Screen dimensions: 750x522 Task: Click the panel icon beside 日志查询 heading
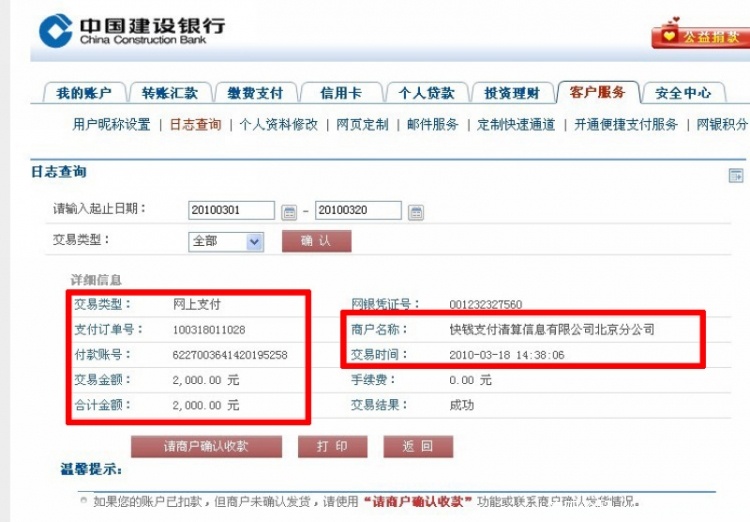point(736,176)
